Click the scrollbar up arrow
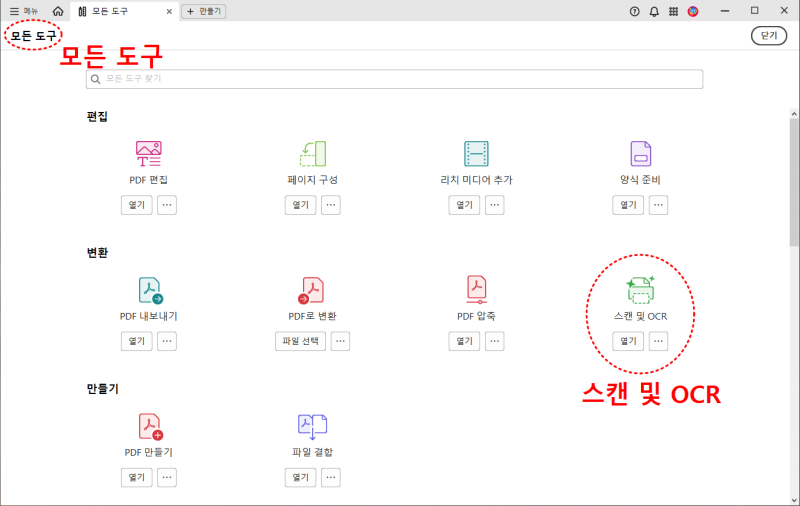The image size is (800, 506). coord(794,114)
